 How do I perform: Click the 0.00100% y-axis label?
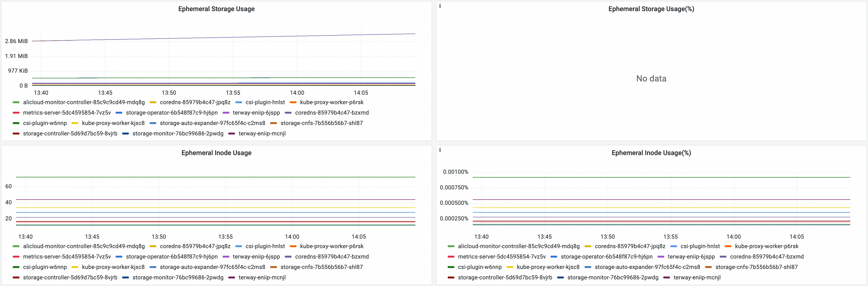click(x=456, y=172)
